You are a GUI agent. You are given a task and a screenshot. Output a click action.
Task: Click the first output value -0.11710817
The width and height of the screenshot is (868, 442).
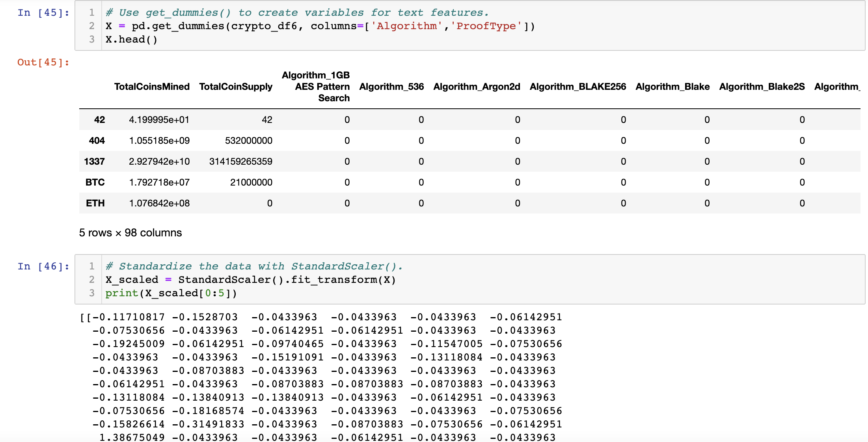(x=129, y=317)
